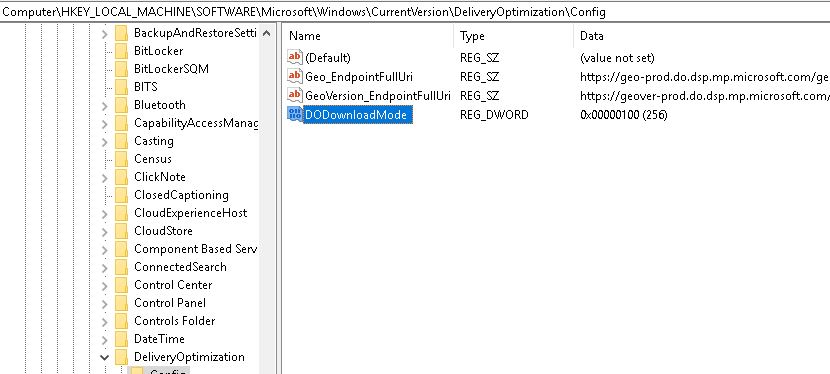The width and height of the screenshot is (830, 374).
Task: Select the Geo_EndpointFullUri value name
Action: 359,76
